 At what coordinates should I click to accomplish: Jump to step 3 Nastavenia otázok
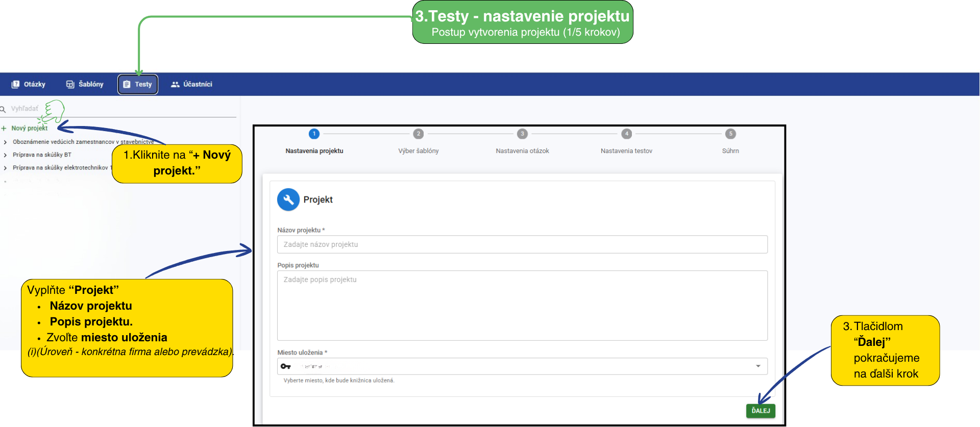point(522,134)
